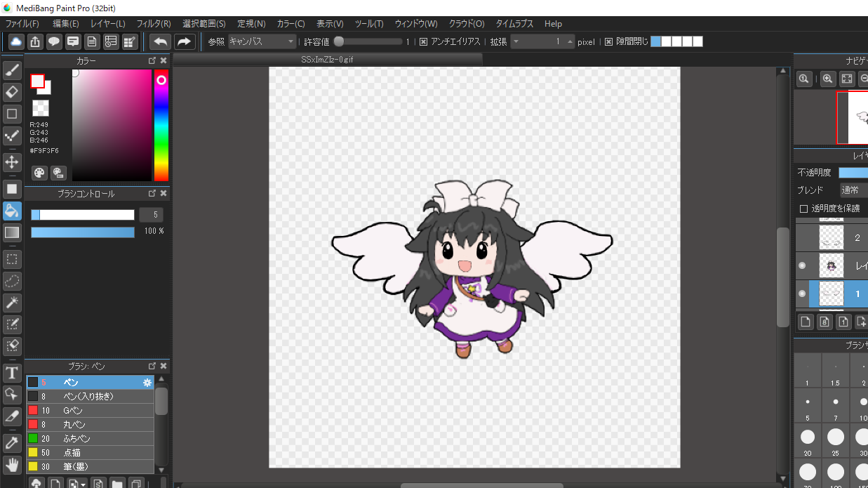Click brush list scroll-up arrow
Screen dimensions: 868x488
coord(161,380)
